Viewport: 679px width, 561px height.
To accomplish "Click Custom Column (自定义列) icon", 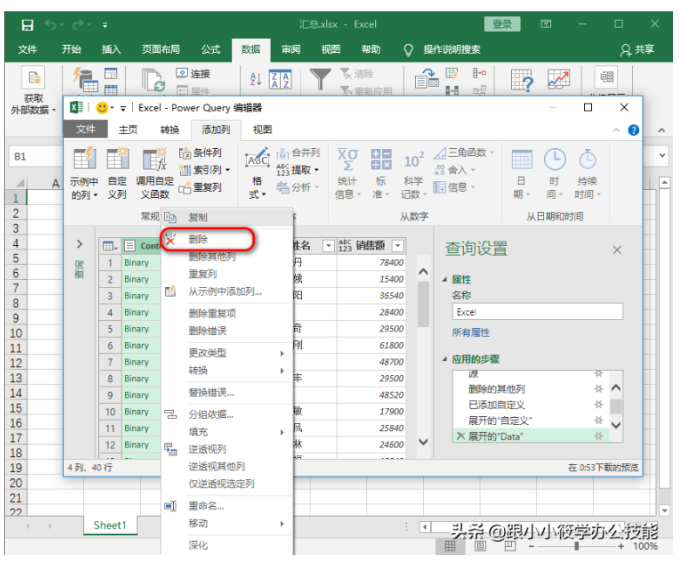I will pyautogui.click(x=117, y=158).
